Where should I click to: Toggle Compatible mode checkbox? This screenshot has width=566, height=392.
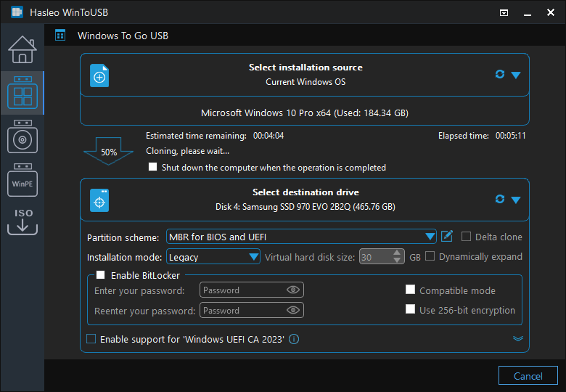(410, 290)
